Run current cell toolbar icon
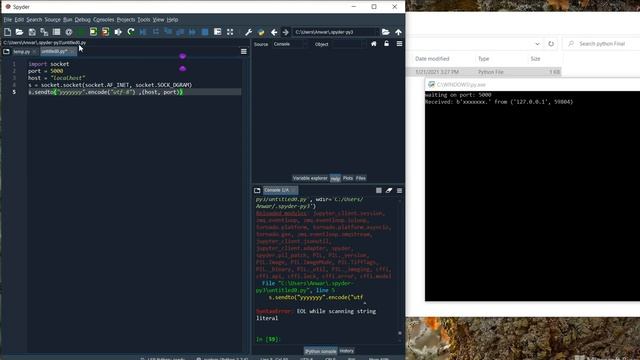This screenshot has height=360, width=640. [x=93, y=32]
